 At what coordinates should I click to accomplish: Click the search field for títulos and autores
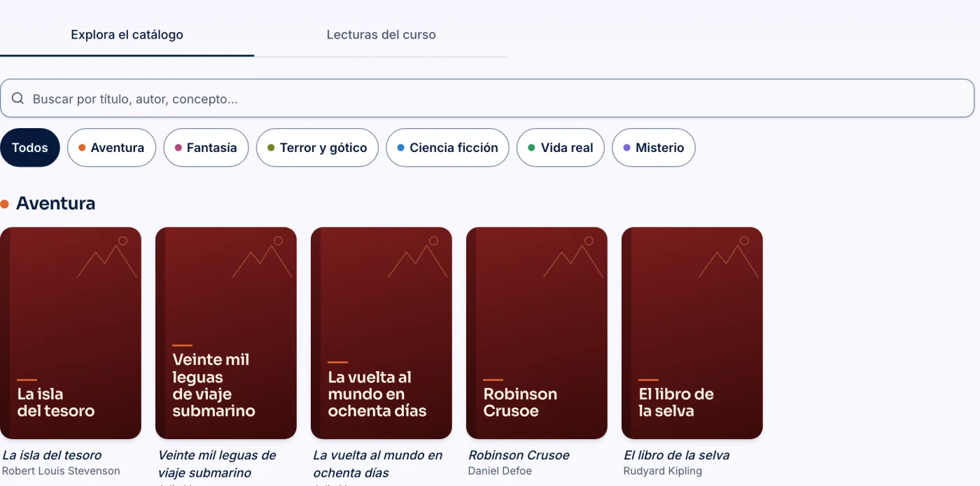[x=487, y=99]
